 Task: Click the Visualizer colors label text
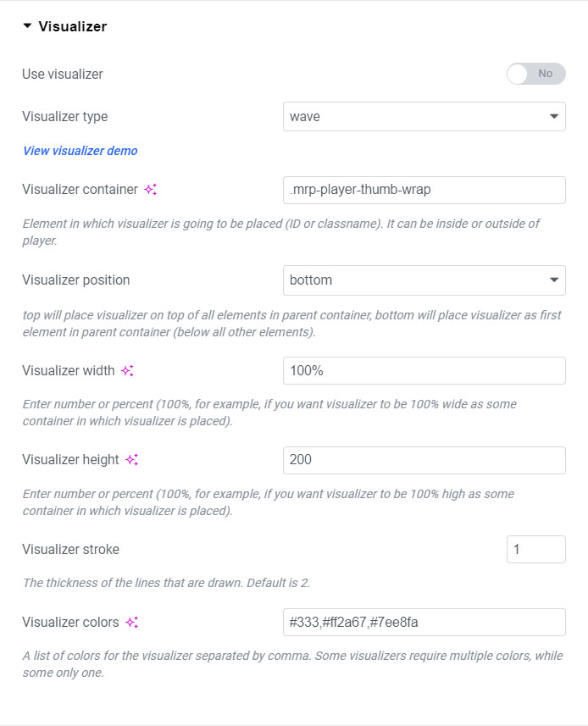coord(71,622)
